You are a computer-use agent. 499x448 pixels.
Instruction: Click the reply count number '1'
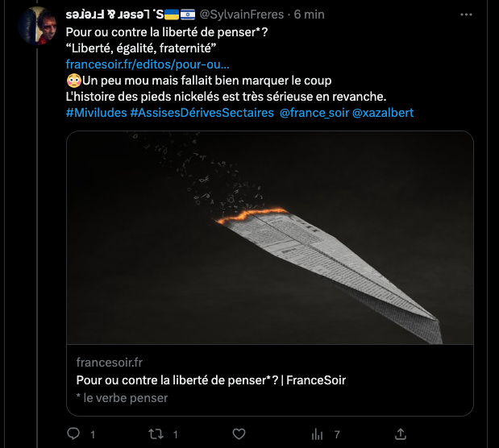tap(93, 434)
